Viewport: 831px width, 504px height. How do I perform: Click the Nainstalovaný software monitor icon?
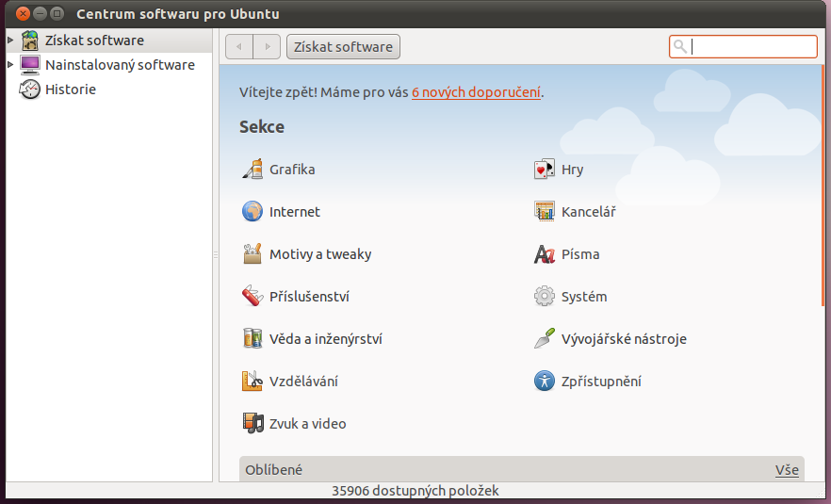coord(30,65)
